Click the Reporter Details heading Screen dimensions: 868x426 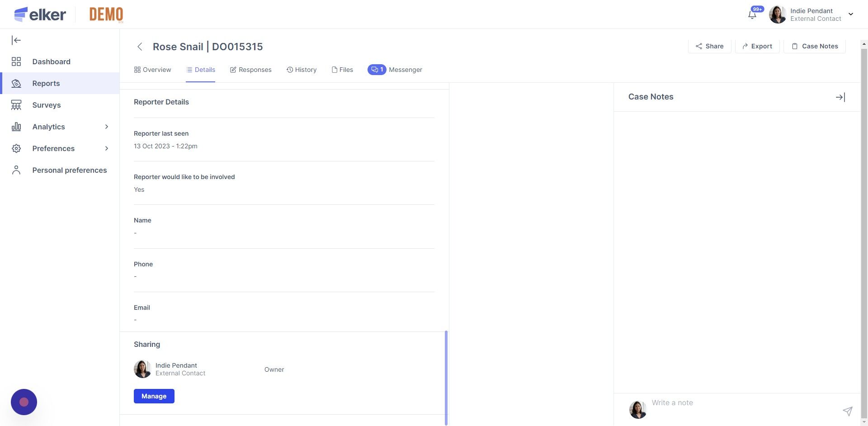click(x=161, y=102)
